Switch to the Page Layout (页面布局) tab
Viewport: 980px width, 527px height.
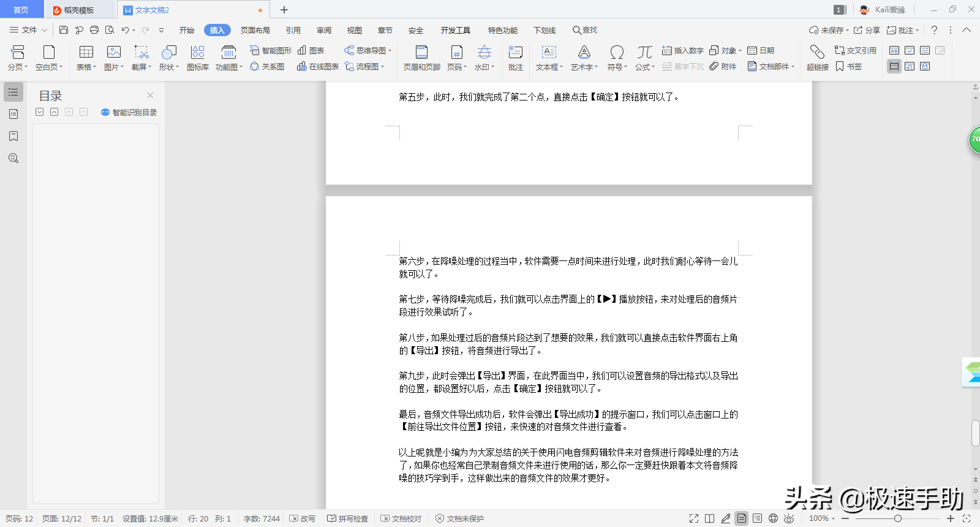click(x=255, y=30)
